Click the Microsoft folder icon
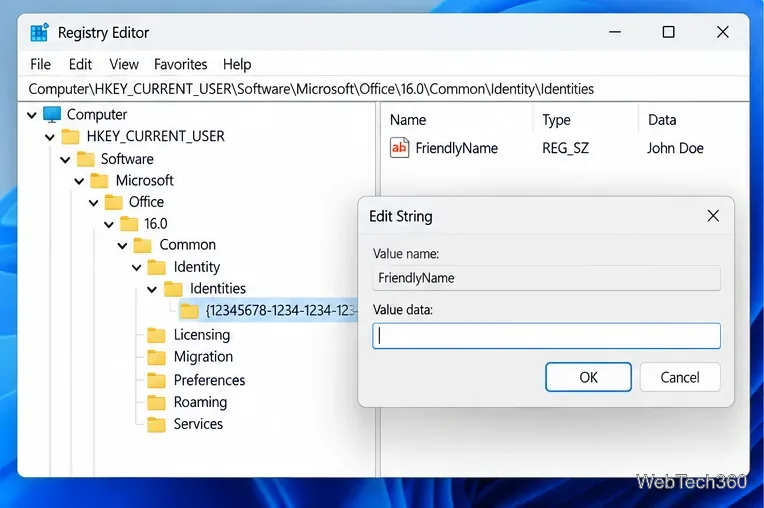764x508 pixels. pyautogui.click(x=99, y=181)
